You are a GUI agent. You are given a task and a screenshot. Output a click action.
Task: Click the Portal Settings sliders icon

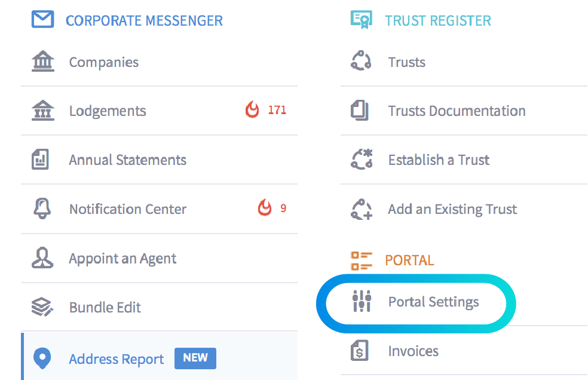click(362, 301)
